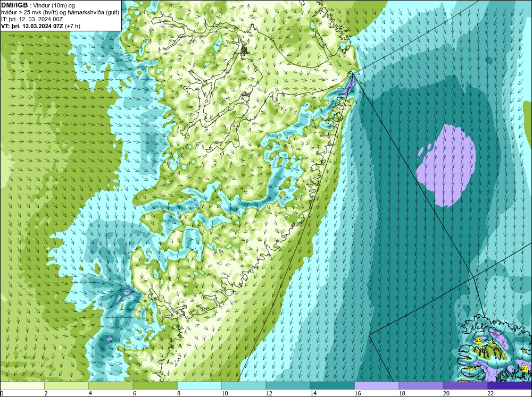
Task: Click the 18–20 m/s purple legend swatch
Action: coord(421,385)
